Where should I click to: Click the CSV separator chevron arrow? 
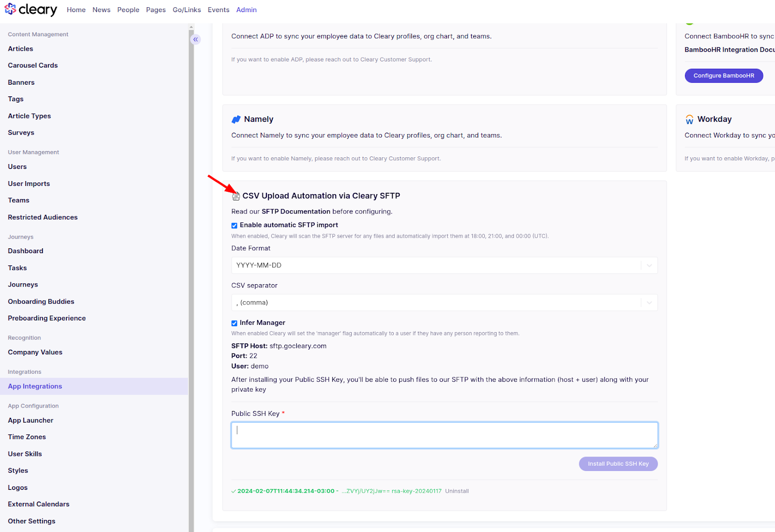pyautogui.click(x=649, y=303)
